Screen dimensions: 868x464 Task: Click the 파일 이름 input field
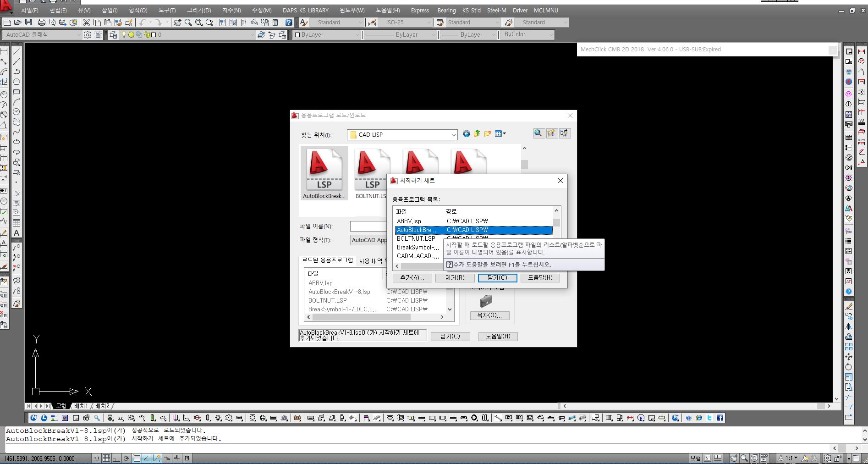tap(368, 226)
